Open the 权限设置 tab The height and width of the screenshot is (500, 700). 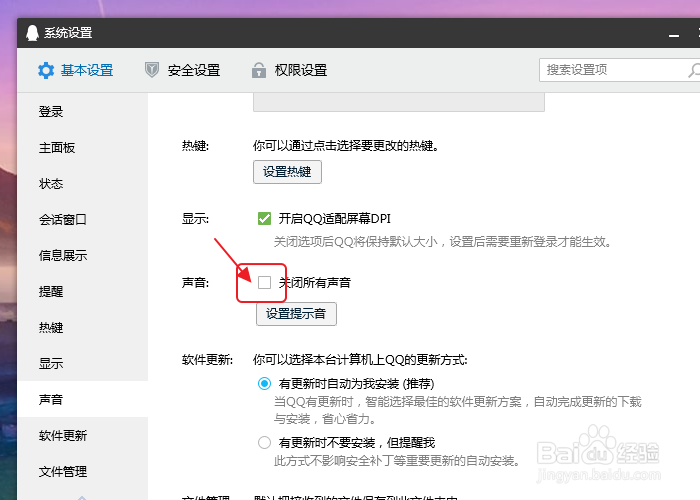(289, 70)
